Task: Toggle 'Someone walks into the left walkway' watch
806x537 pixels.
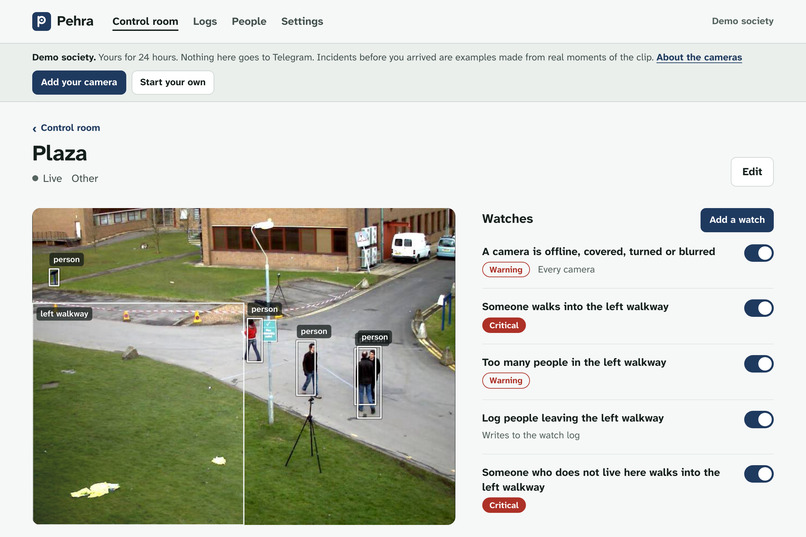Action: point(759,308)
